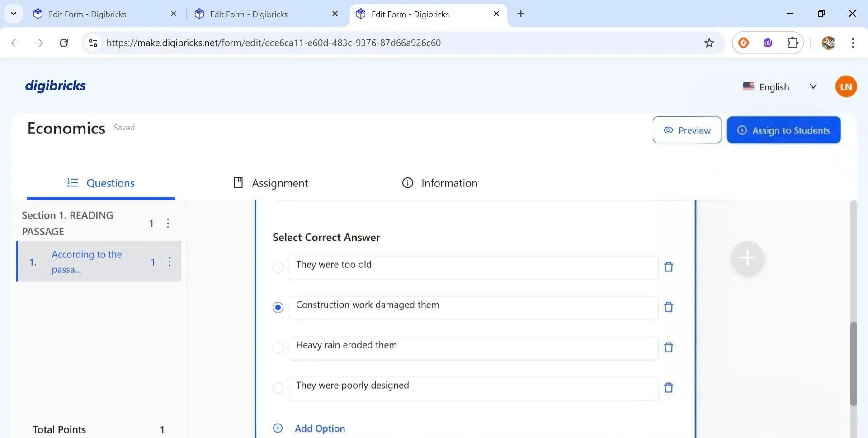
Task: Choose 'They were poorly designed' radio button
Action: [x=278, y=388]
